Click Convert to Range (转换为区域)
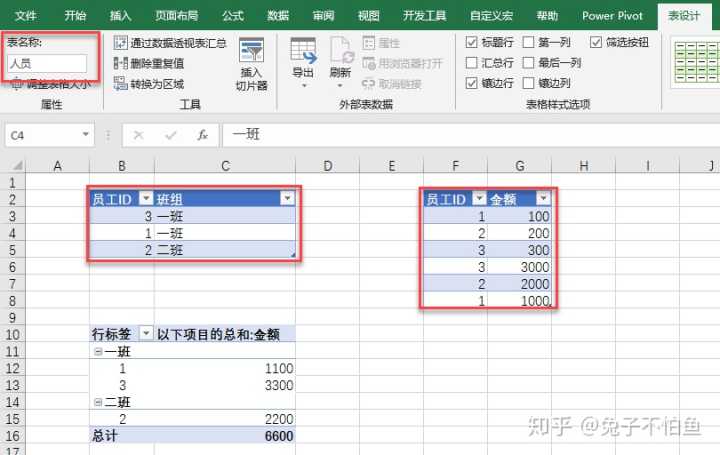The width and height of the screenshot is (720, 455). [156, 84]
